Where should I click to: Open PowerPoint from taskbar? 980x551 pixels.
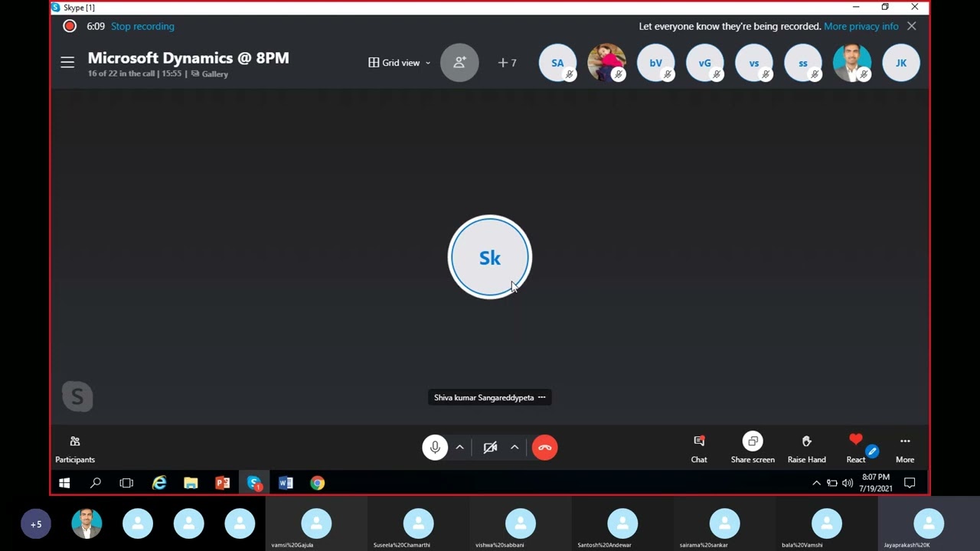[x=222, y=483]
